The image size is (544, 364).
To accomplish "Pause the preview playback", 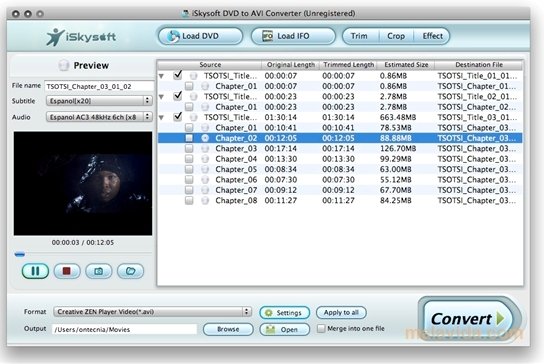I will click(35, 271).
